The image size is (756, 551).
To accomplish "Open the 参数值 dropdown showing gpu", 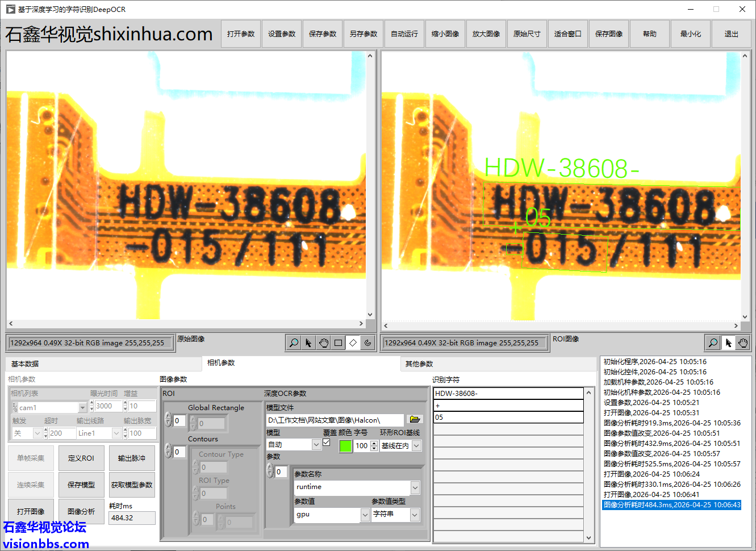I will click(x=365, y=515).
